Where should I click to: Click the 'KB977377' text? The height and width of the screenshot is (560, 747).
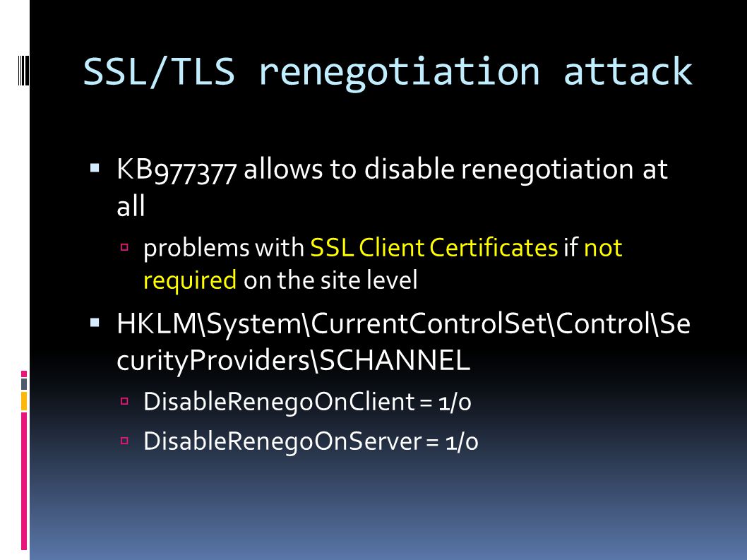coord(177,169)
